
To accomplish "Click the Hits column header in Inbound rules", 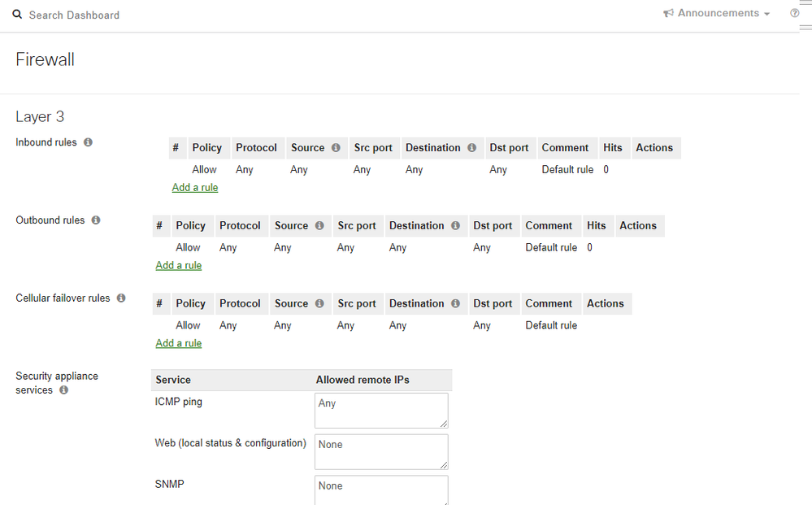I will [613, 148].
